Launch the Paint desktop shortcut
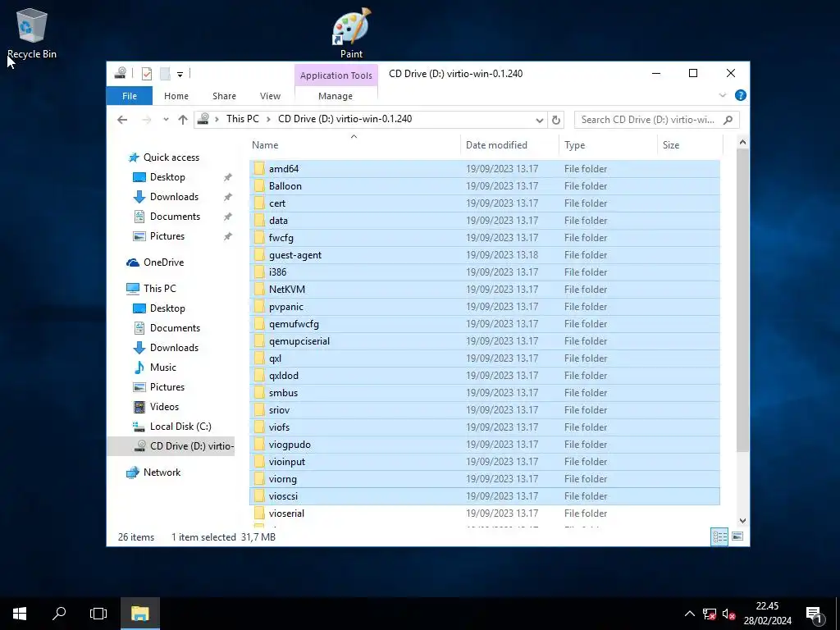This screenshot has height=630, width=840. pyautogui.click(x=351, y=33)
